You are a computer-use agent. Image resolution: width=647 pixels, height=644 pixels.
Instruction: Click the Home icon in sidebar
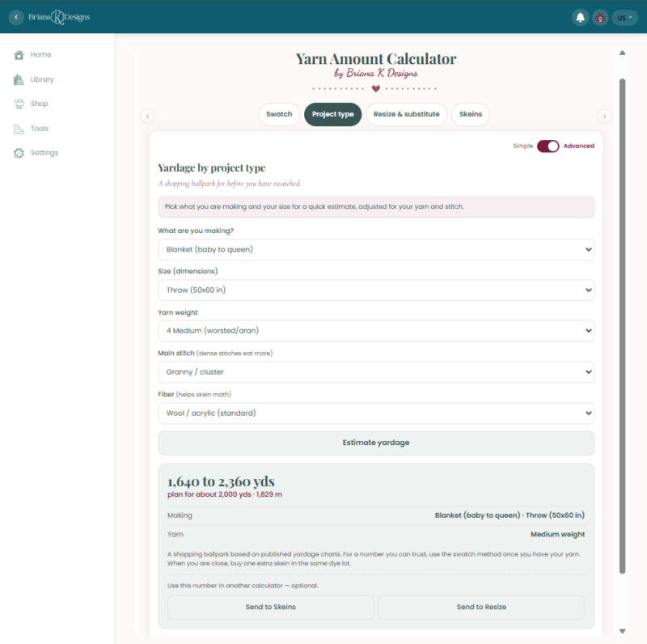(19, 55)
